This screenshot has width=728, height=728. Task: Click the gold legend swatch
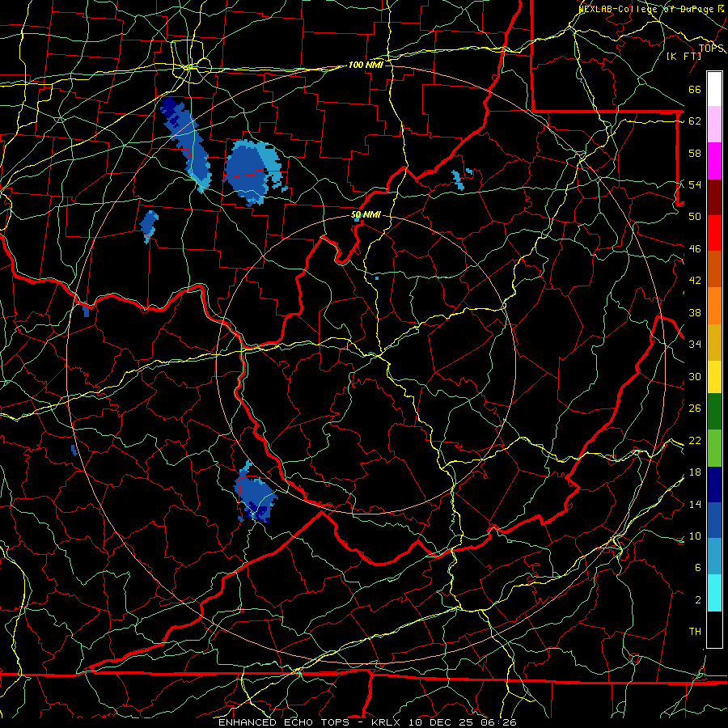714,341
